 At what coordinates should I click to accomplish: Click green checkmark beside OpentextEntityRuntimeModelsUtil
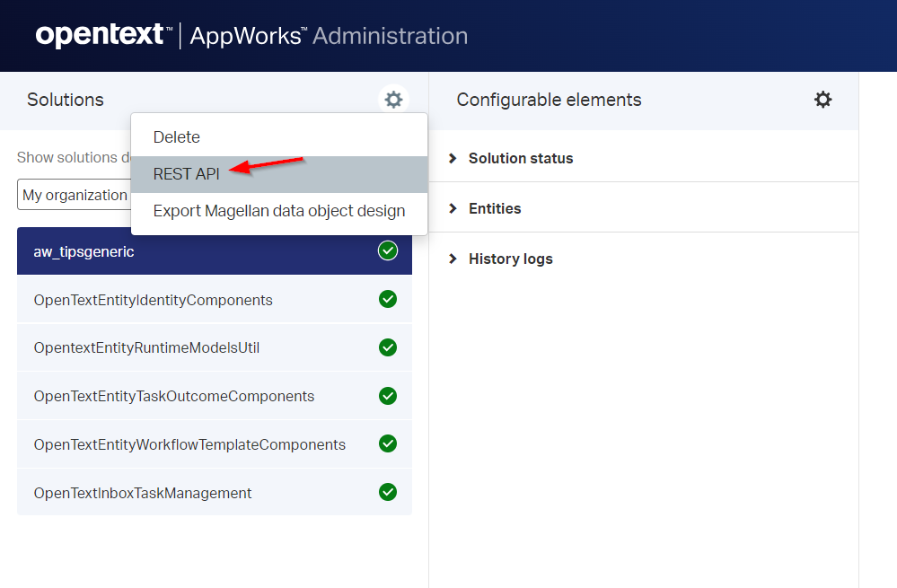point(388,347)
